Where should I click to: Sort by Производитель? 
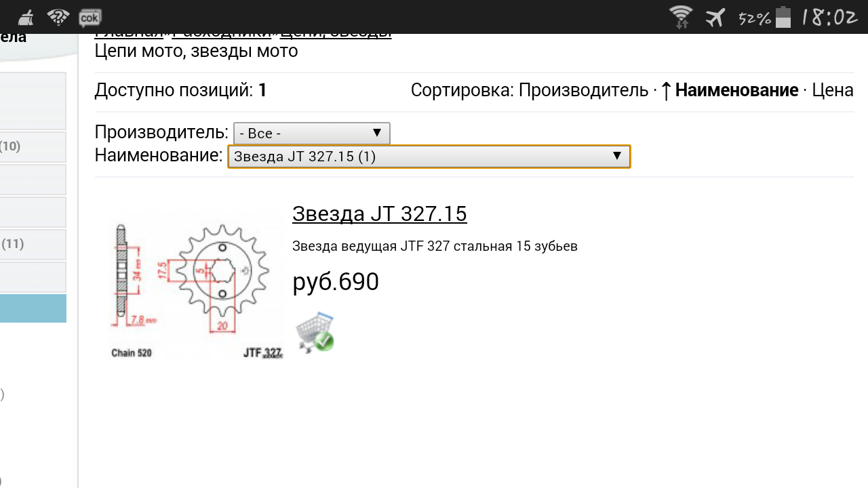(583, 90)
